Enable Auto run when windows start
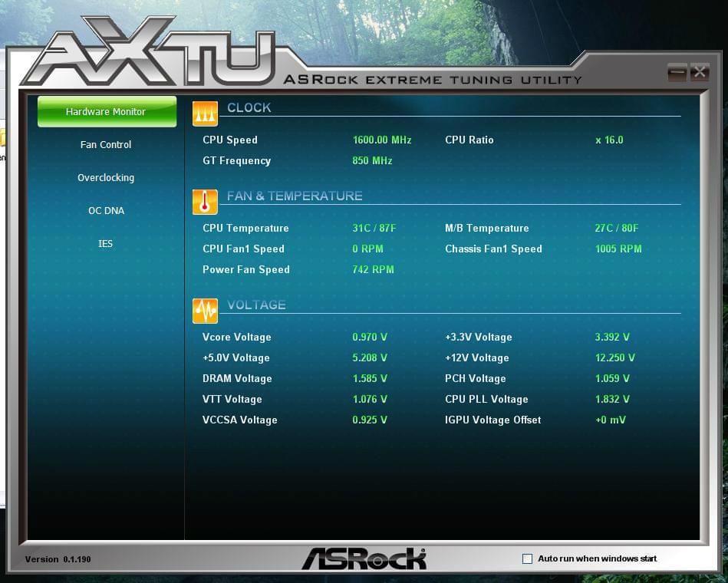 coord(528,559)
